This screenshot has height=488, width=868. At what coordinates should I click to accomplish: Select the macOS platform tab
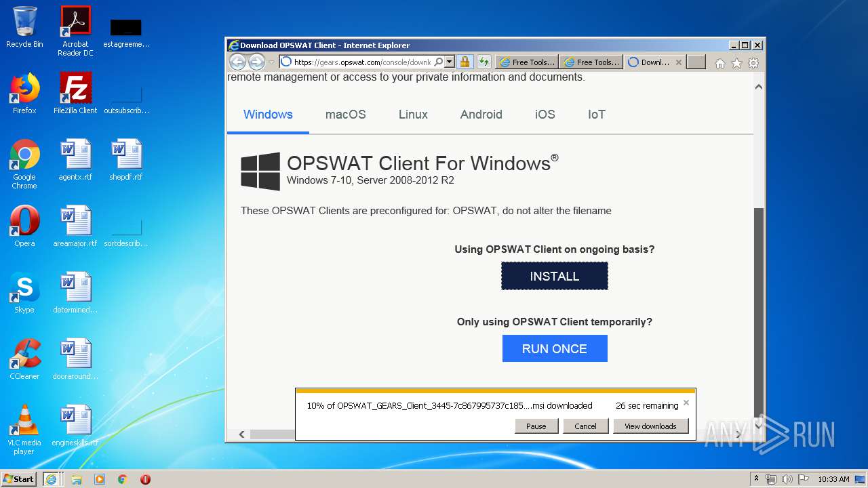click(x=345, y=115)
